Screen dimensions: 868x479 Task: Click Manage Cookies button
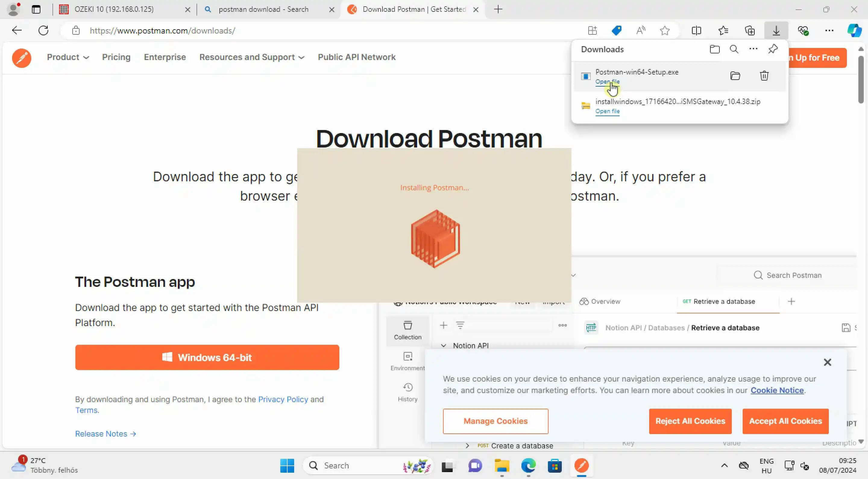tap(496, 421)
